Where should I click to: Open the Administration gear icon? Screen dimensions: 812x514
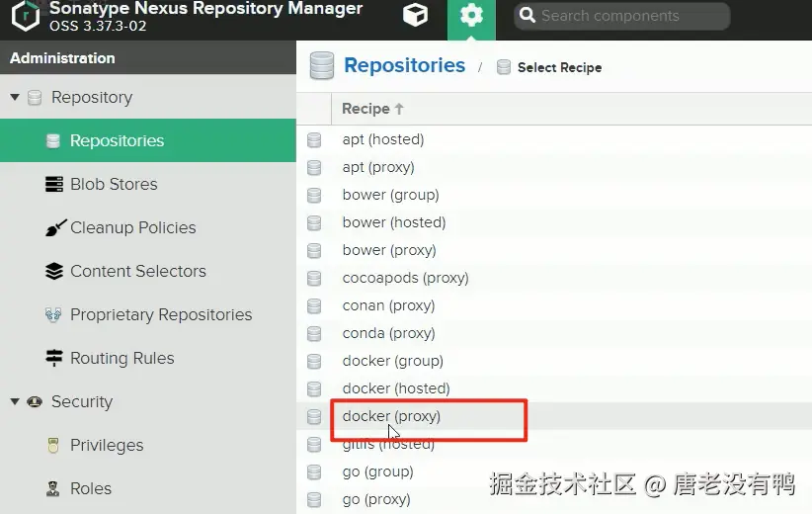pyautogui.click(x=471, y=16)
